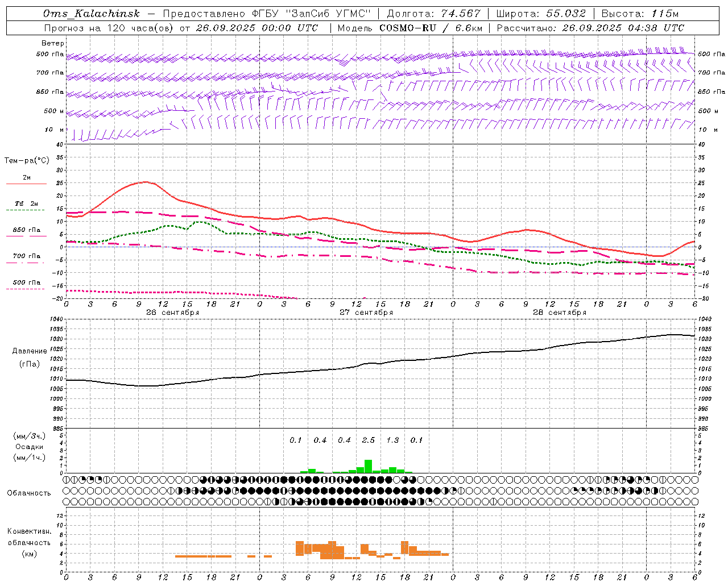Click the Облачность panel label

pos(29,493)
